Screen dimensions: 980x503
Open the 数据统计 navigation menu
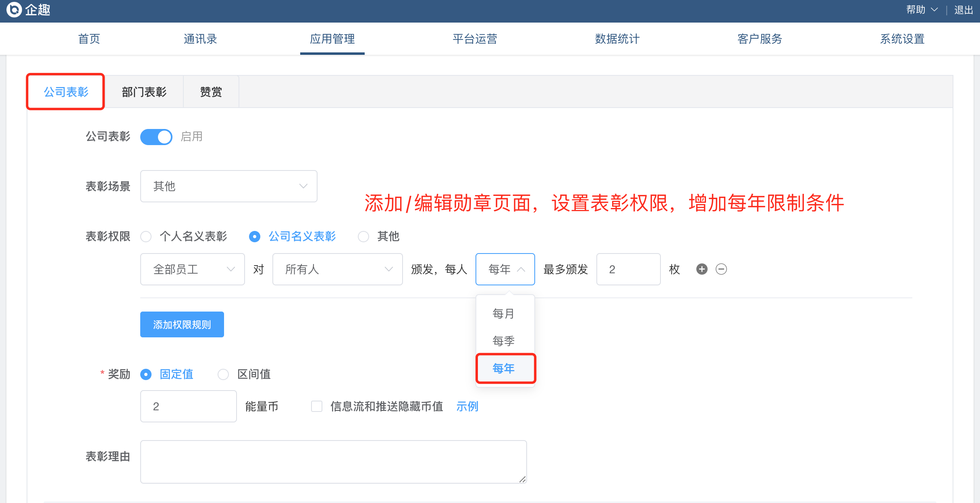[x=617, y=39]
